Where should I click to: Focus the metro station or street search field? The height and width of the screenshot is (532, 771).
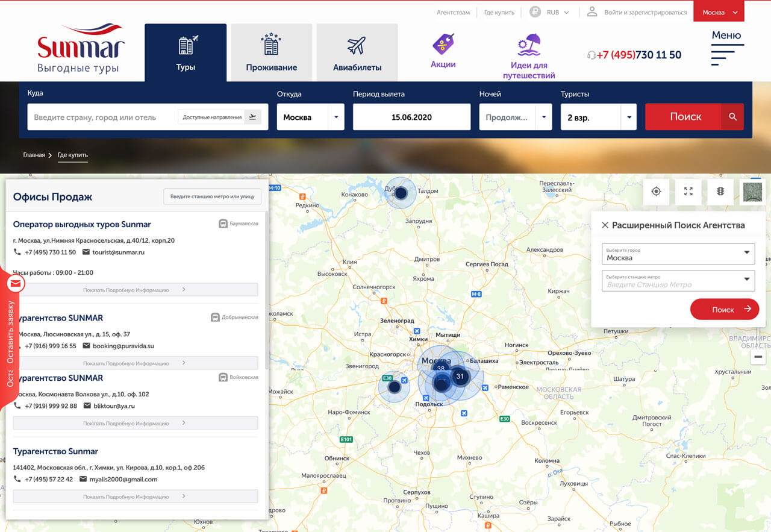(212, 196)
